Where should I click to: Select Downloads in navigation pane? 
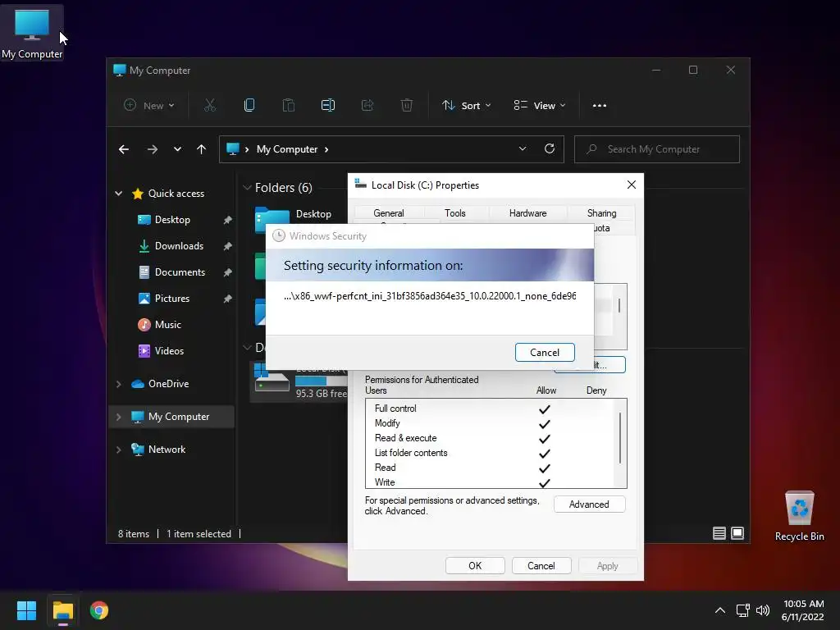click(179, 246)
